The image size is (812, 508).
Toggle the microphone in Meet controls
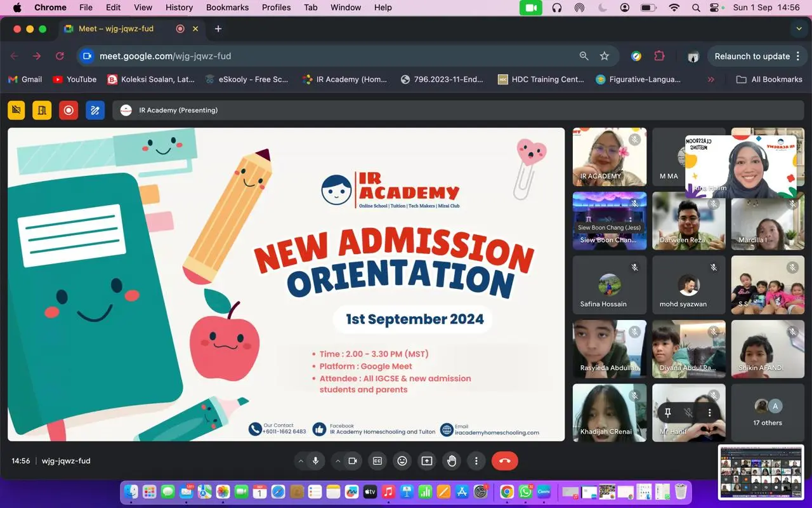click(315, 461)
